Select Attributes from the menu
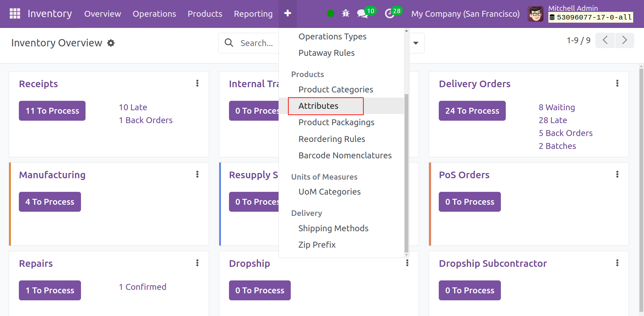 [318, 106]
